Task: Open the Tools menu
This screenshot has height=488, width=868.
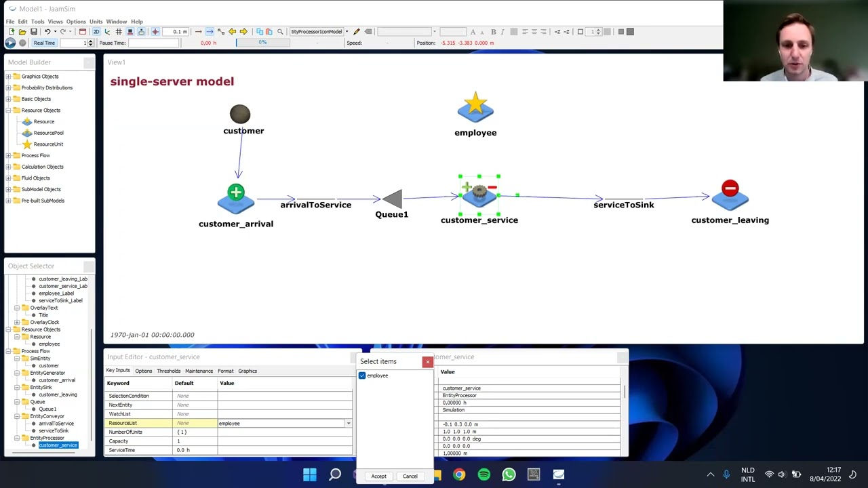Action: 37,22
